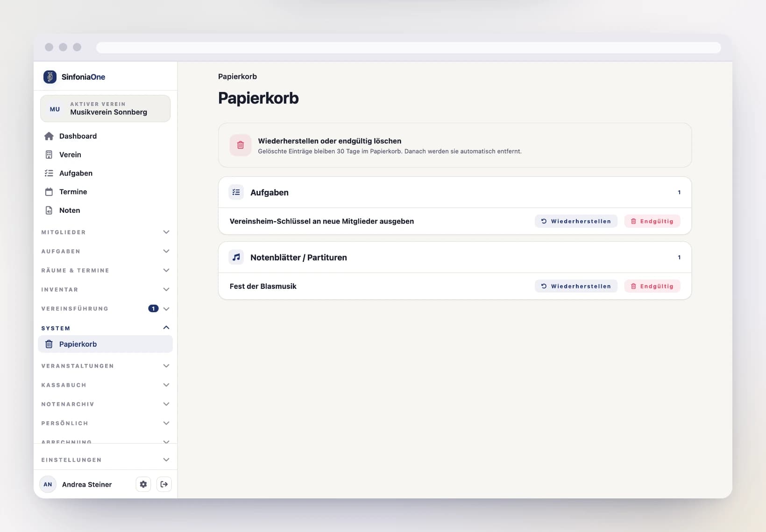Click the SinfoniaOne logo icon
The width and height of the screenshot is (766, 532).
pyautogui.click(x=50, y=77)
